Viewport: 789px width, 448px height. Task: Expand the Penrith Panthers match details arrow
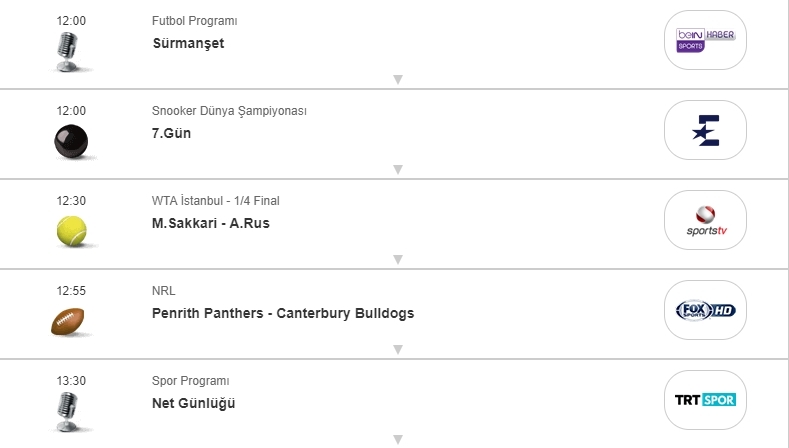point(397,349)
